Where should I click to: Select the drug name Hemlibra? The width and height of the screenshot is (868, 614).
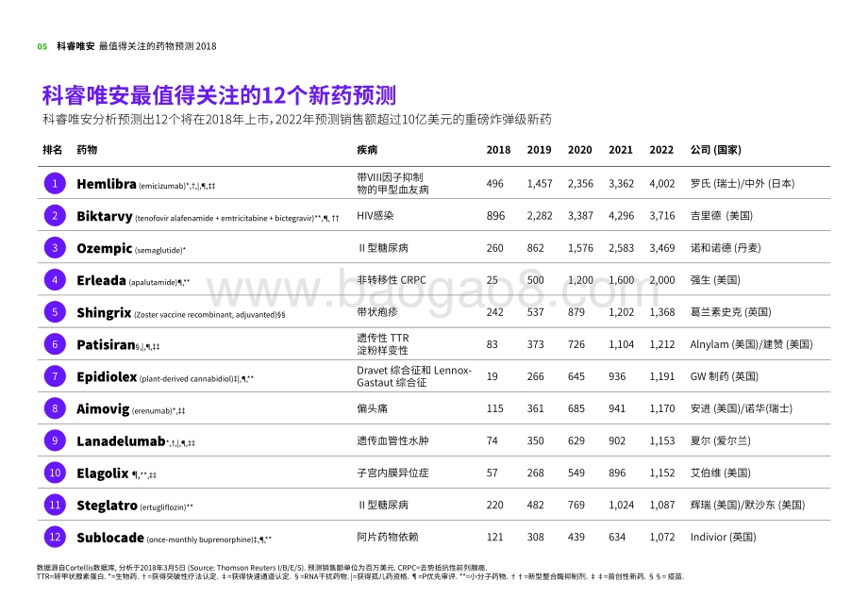pos(107,184)
